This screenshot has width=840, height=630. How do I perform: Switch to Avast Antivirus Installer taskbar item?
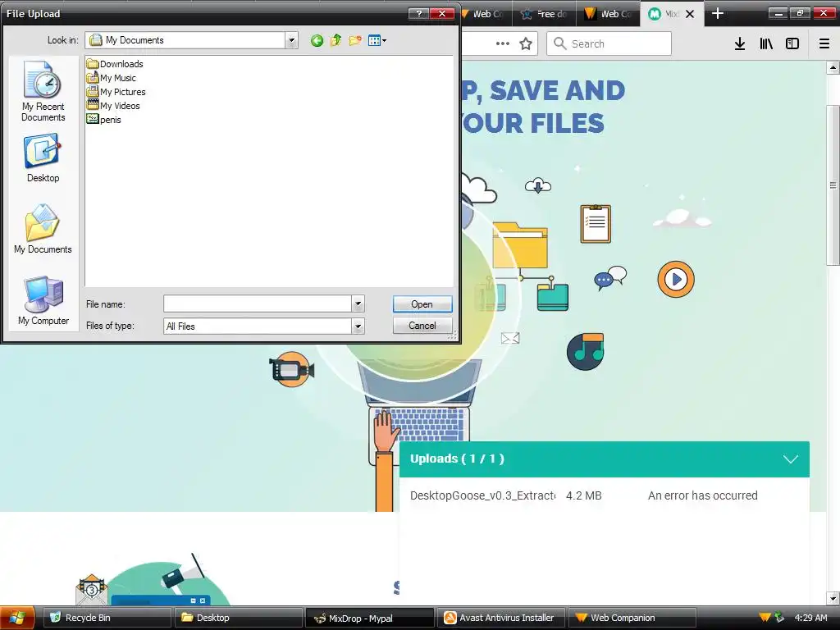click(501, 618)
